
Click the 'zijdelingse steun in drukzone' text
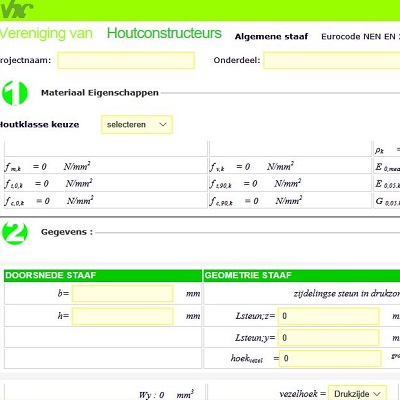[347, 293]
